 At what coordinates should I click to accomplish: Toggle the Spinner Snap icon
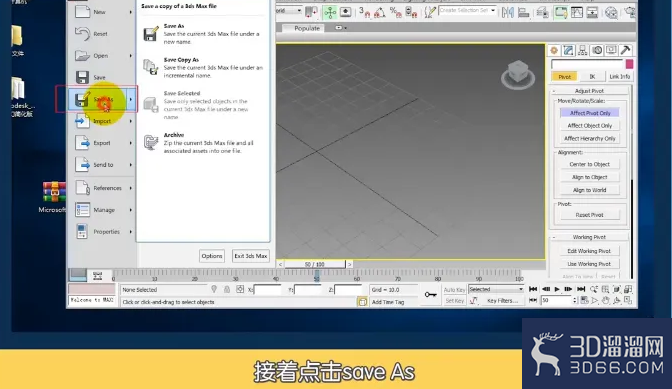point(411,12)
